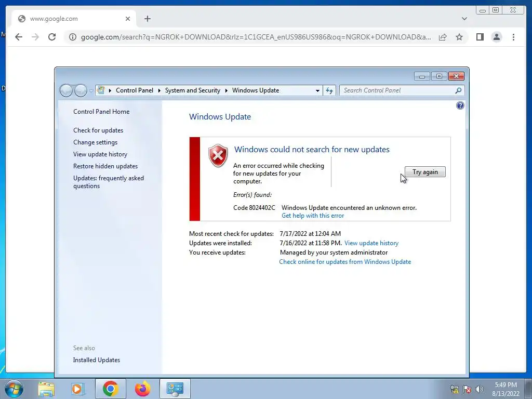The height and width of the screenshot is (399, 532).
Task: Click error code 8024402C text
Action: tap(254, 208)
